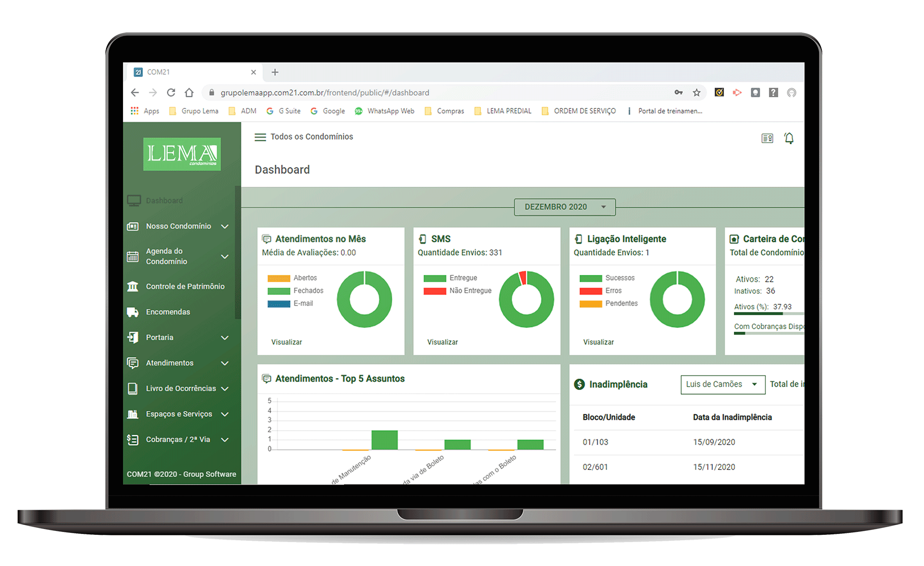Bookmark page with the star icon
This screenshot has height=566, width=924.
tap(697, 92)
